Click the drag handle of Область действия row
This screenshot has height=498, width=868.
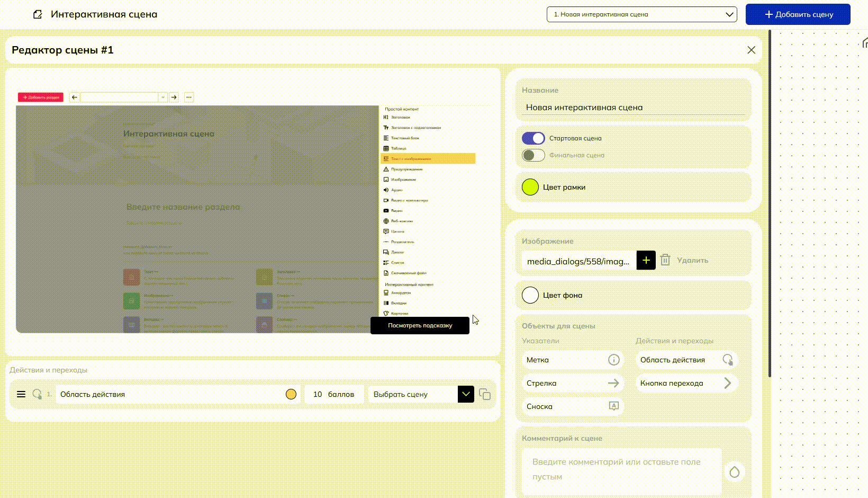21,394
